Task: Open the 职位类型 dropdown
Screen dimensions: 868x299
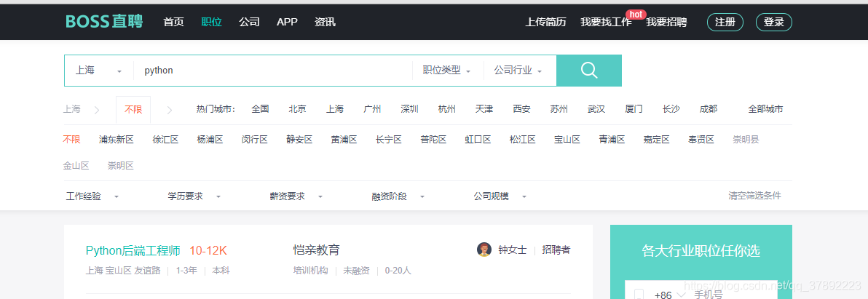Action: tap(446, 71)
